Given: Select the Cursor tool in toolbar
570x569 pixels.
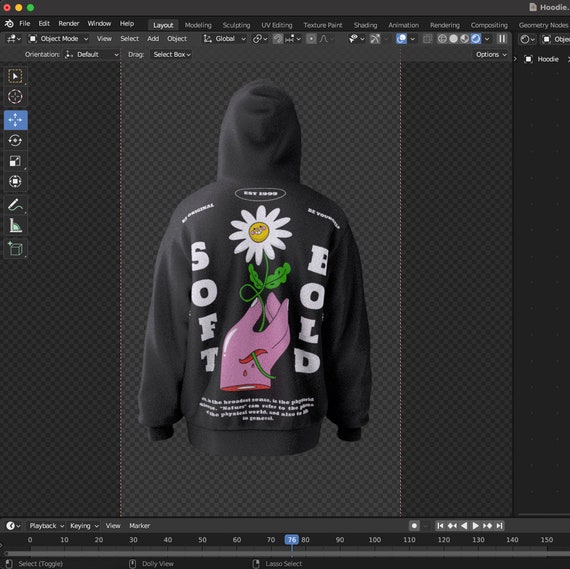Looking at the screenshot, I should [15, 97].
